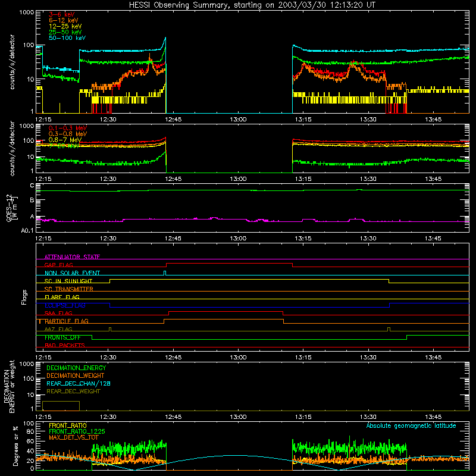Click the first AAZ_FLAG pulse near 12:30
The height and width of the screenshot is (476, 476).
coord(110,329)
